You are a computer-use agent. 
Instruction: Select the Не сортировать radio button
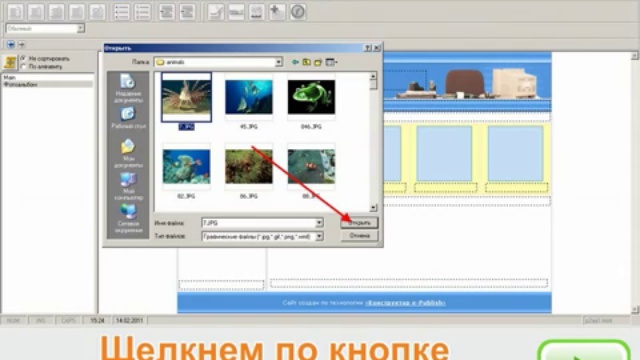click(x=23, y=59)
